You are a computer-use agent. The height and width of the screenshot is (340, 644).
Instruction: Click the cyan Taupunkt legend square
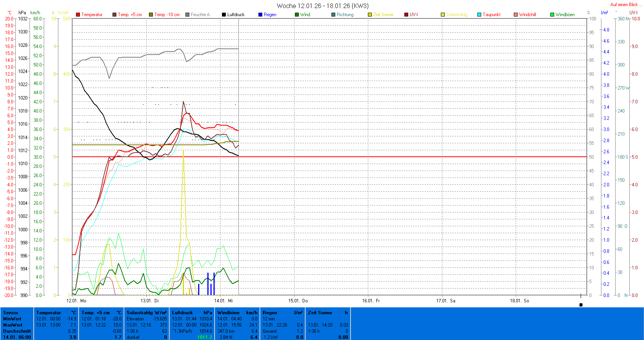(479, 15)
